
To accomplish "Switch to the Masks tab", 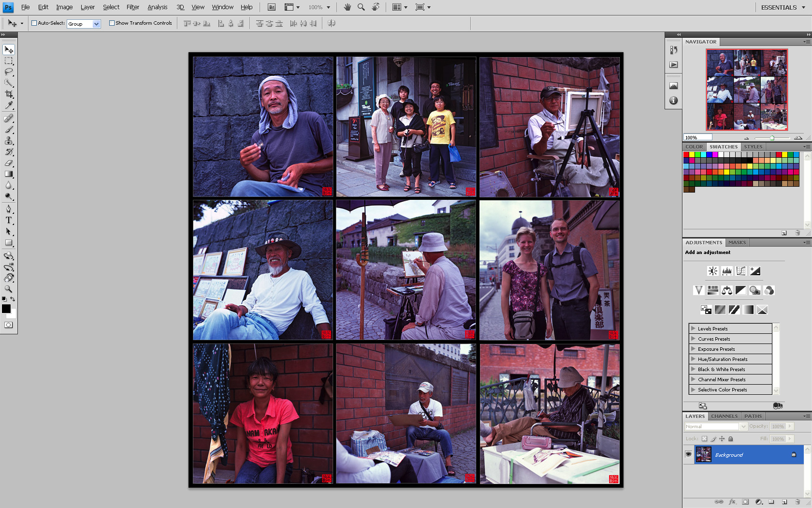I will click(737, 242).
